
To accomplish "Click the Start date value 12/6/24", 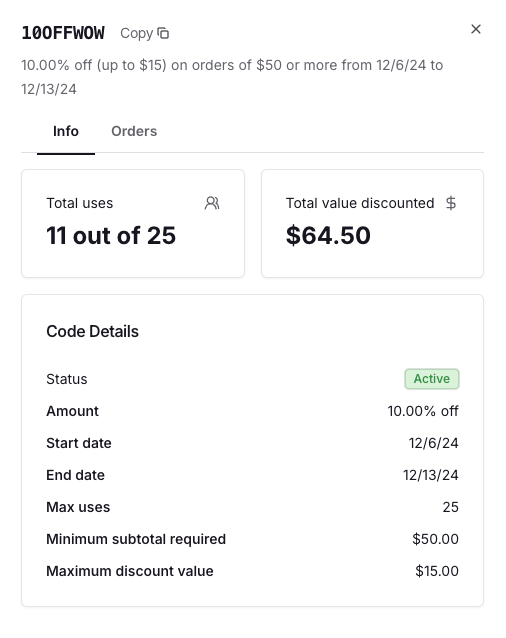I will coord(434,443).
